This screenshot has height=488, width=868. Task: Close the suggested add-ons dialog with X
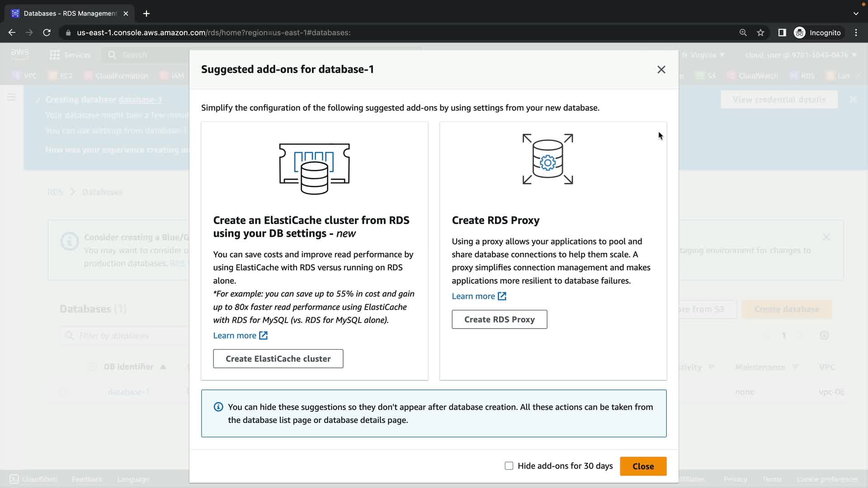click(x=661, y=70)
